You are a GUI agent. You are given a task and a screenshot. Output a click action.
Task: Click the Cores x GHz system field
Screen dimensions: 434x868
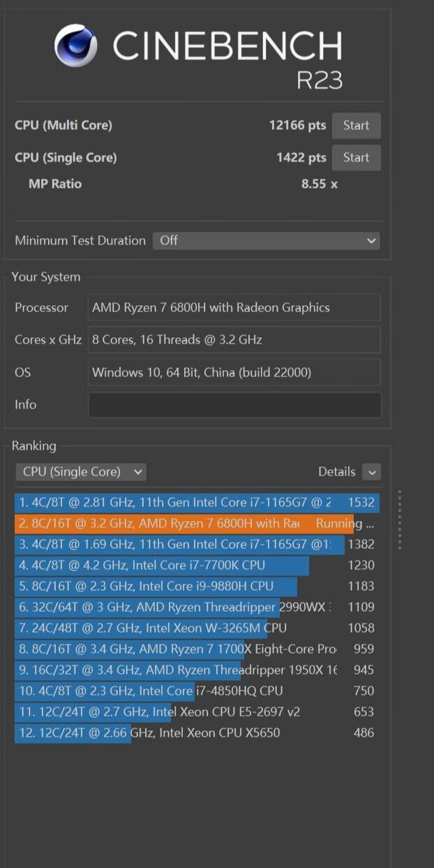pos(234,339)
